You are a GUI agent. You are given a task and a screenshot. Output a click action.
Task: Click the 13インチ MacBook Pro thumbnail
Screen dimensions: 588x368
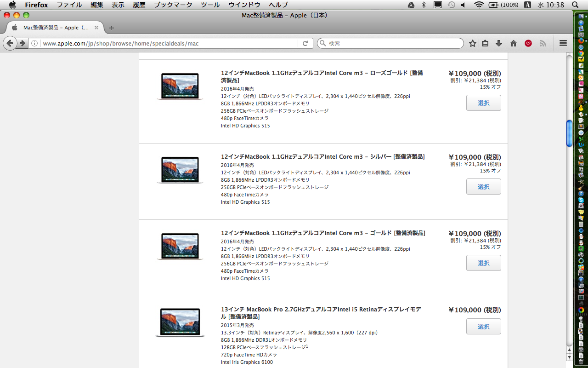[180, 322]
